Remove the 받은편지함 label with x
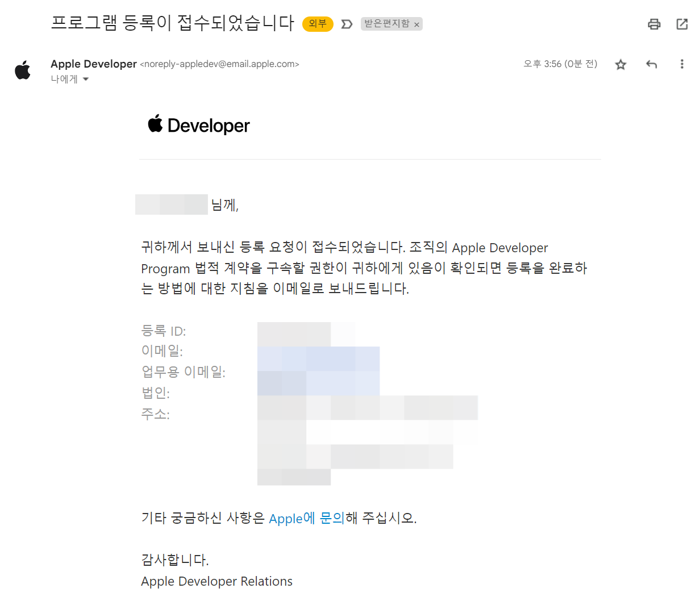Screen dimensions: 700x605 [x=416, y=24]
